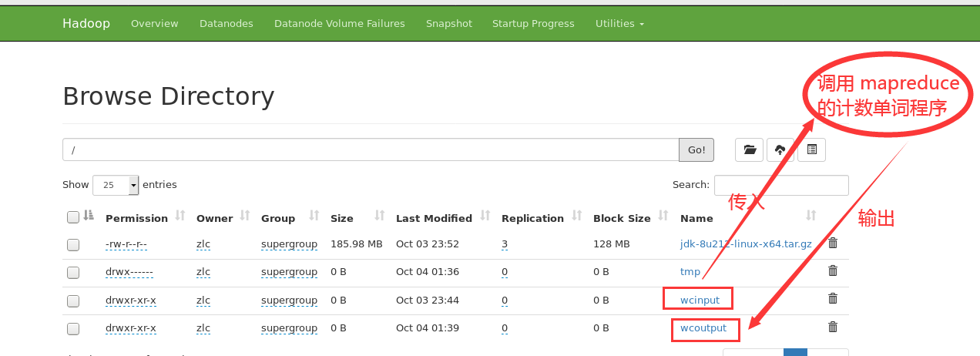Sort the table by Permission column arrows
Image resolution: width=980 pixels, height=356 pixels.
180,217
